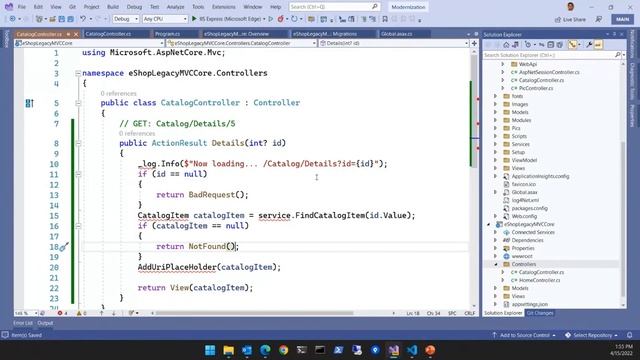Open the Details(int? id) member dropdown
This screenshot has width=640, height=360.
(x=394, y=43)
